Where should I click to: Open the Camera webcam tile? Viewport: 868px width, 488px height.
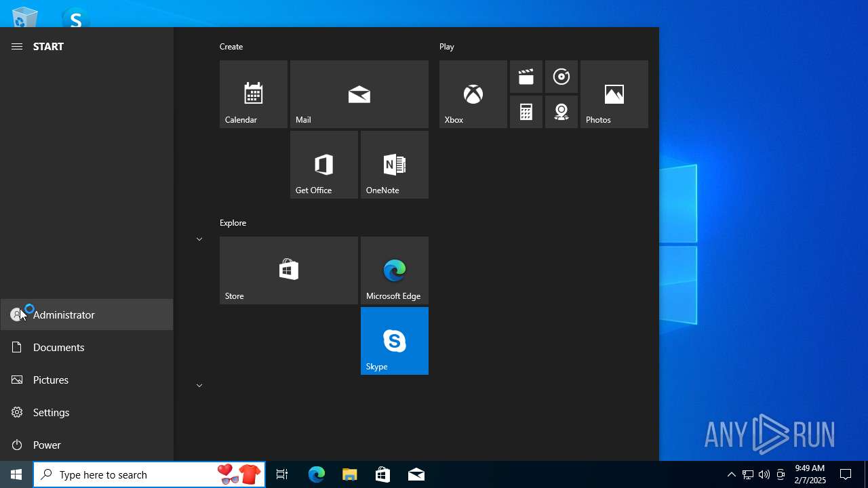click(x=561, y=112)
